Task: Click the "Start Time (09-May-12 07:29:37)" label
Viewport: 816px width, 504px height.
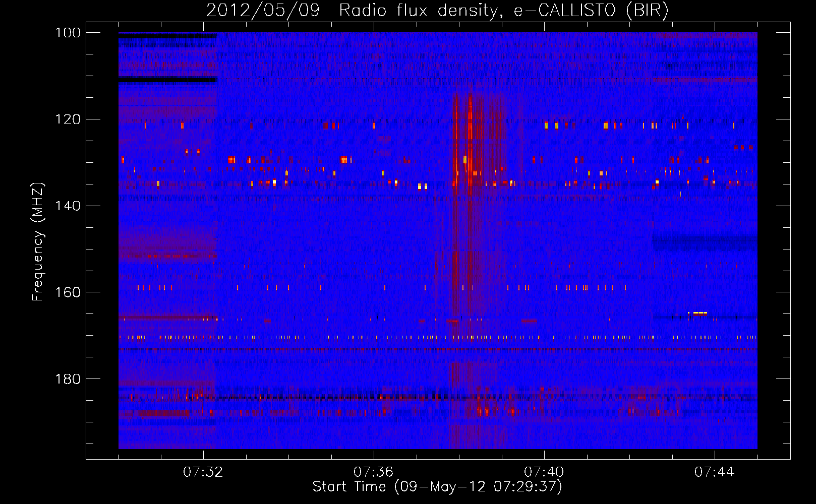Action: 437,487
